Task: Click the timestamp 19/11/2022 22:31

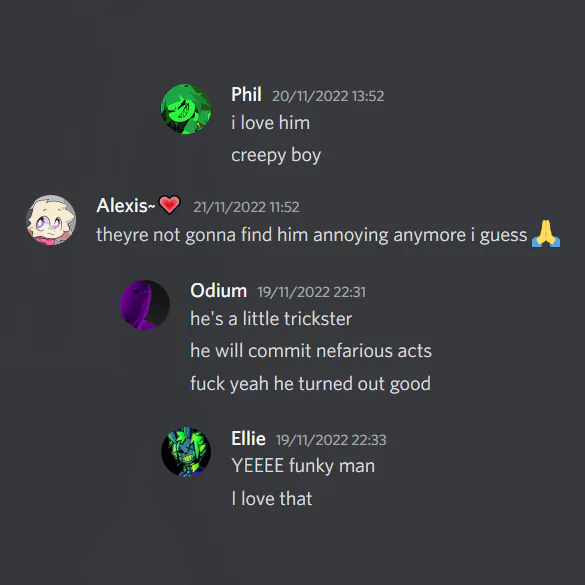Action: (x=312, y=292)
